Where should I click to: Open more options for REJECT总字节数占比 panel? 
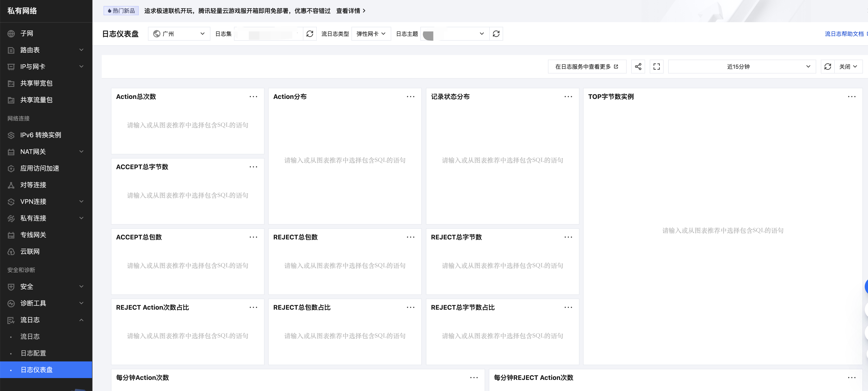click(x=568, y=308)
